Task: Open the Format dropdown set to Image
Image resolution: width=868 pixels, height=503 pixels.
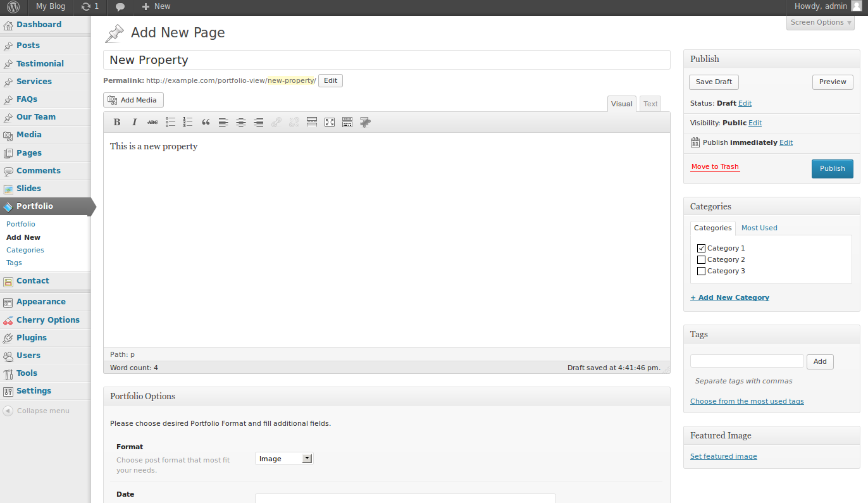Action: click(284, 459)
